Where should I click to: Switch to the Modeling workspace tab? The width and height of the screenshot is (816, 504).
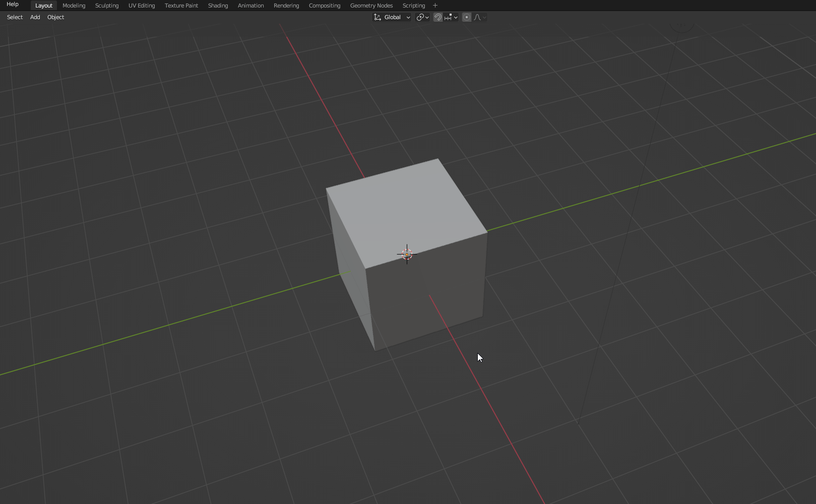tap(74, 6)
